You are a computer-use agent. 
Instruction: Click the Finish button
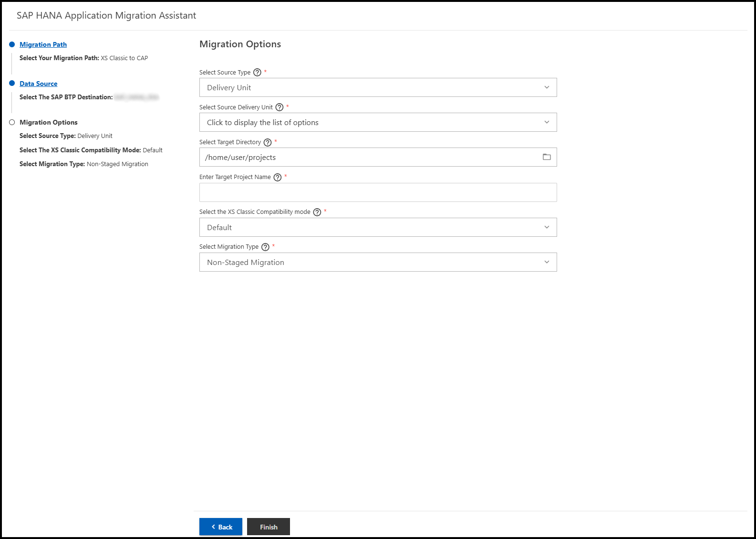pos(269,527)
